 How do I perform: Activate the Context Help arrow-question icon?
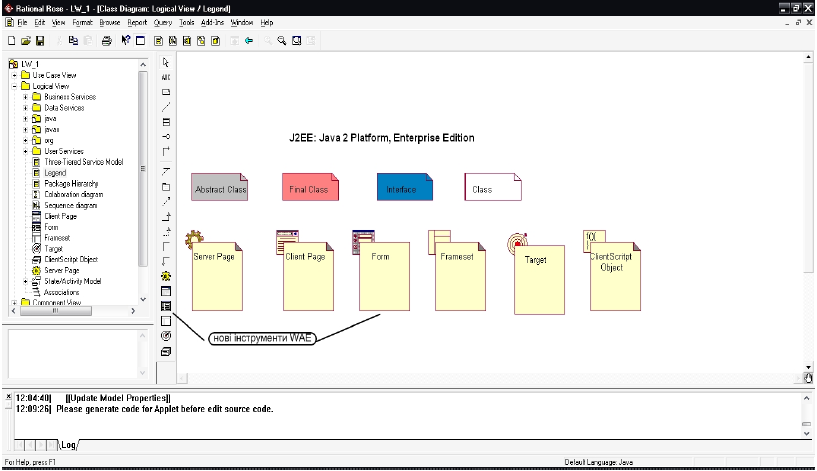coord(126,41)
